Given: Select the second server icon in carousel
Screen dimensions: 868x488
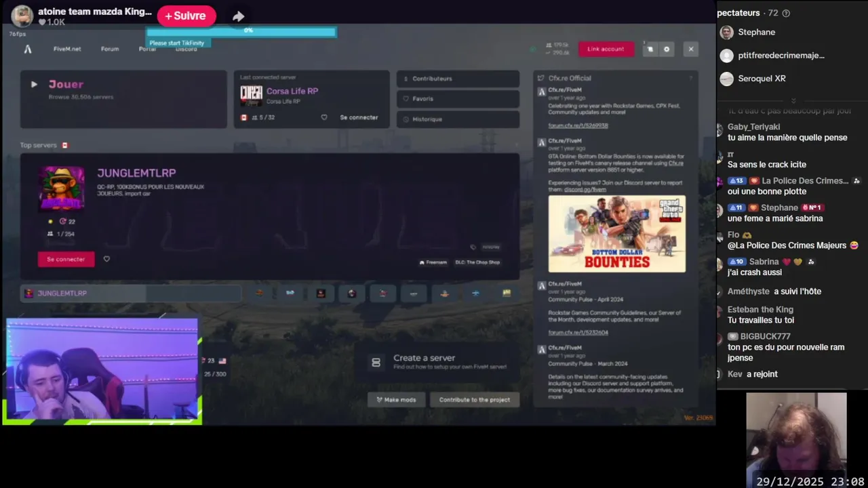Looking at the screenshot, I should tap(290, 293).
